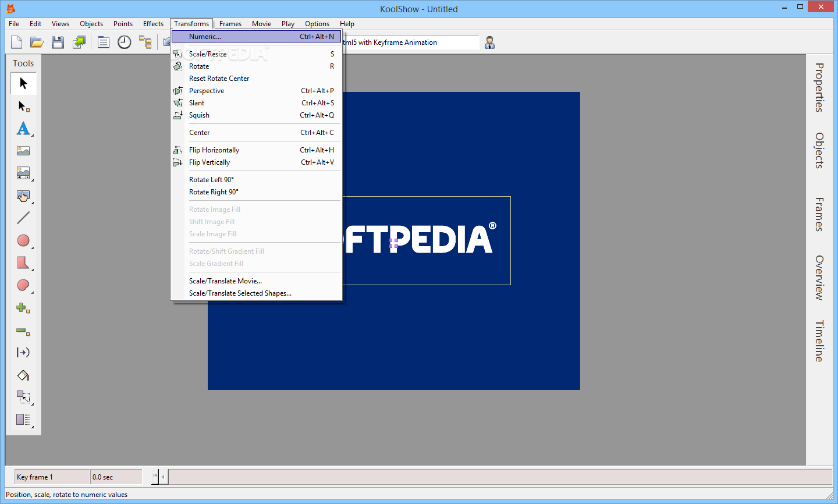The height and width of the screenshot is (504, 838).
Task: Save the project with the floppy disk icon
Action: 58,42
